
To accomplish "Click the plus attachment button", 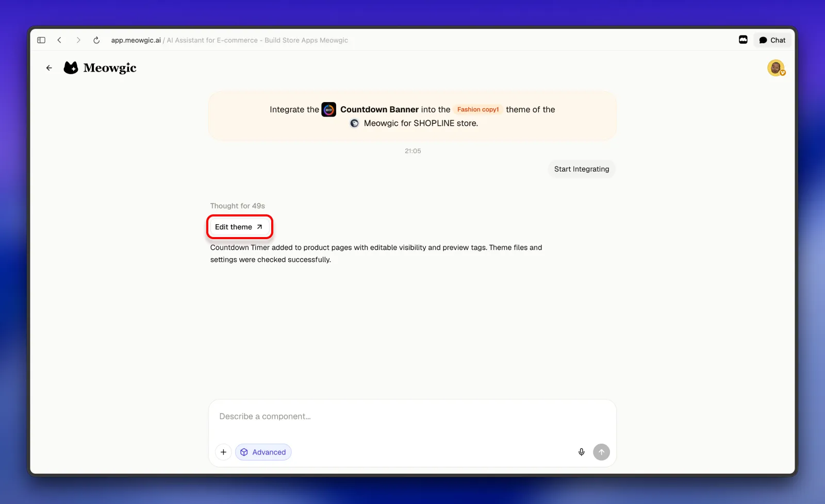I will tap(223, 452).
